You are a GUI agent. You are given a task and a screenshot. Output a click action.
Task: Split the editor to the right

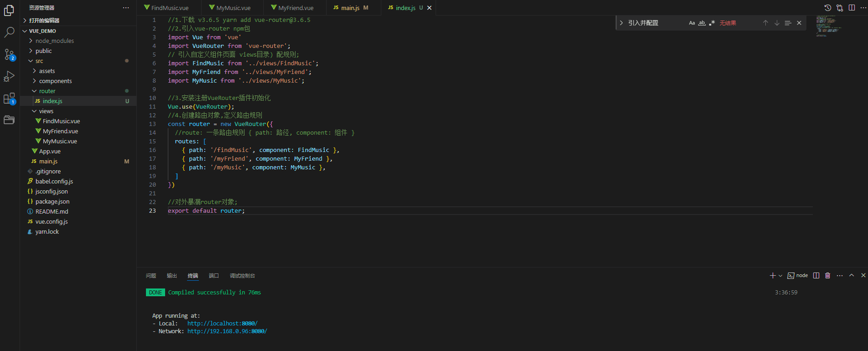(852, 8)
